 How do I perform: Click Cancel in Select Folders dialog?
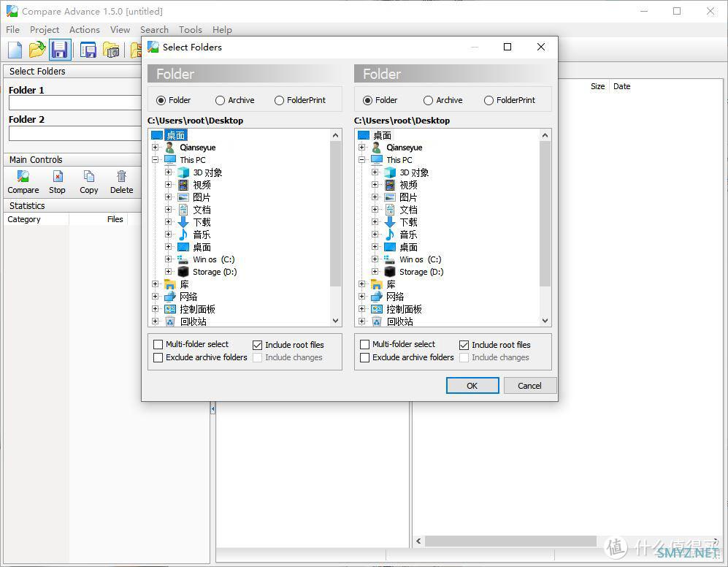click(x=529, y=386)
